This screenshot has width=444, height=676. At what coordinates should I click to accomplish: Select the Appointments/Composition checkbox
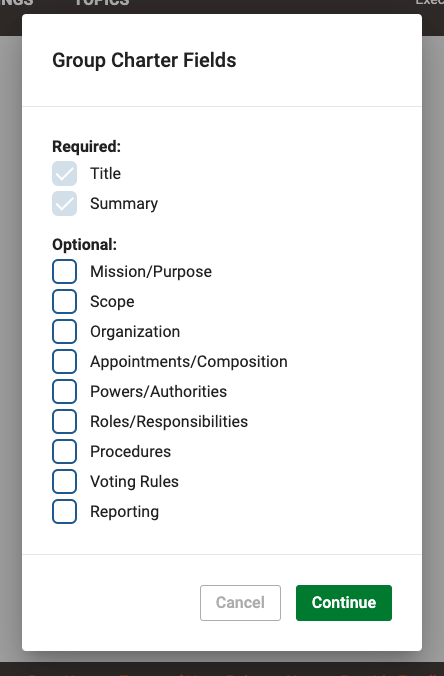point(65,361)
